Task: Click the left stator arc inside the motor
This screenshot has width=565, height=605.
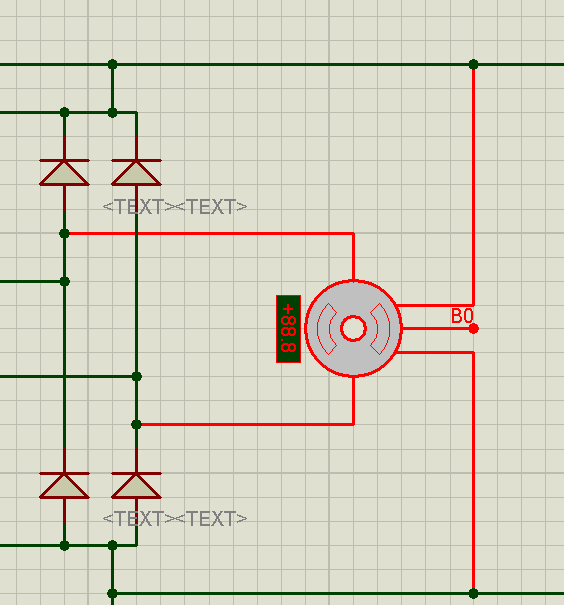Action: point(326,329)
